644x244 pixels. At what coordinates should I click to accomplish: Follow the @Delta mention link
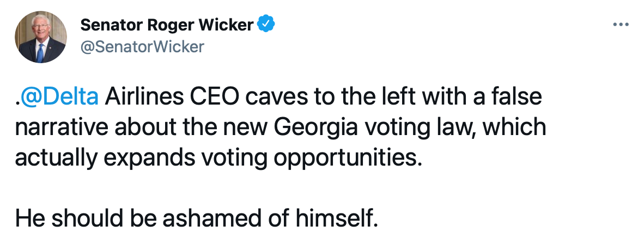click(x=59, y=97)
